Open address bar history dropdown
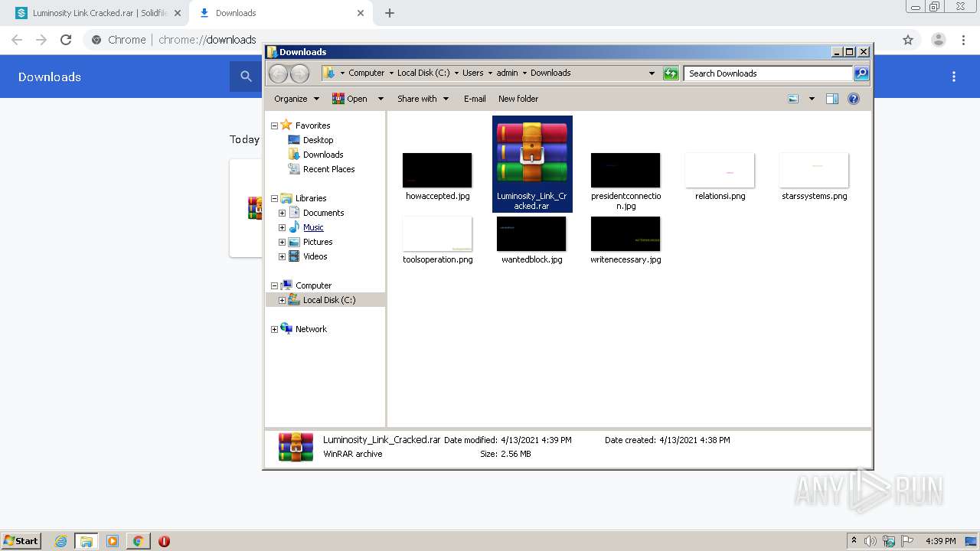Screen dimensions: 980x551 [652, 73]
